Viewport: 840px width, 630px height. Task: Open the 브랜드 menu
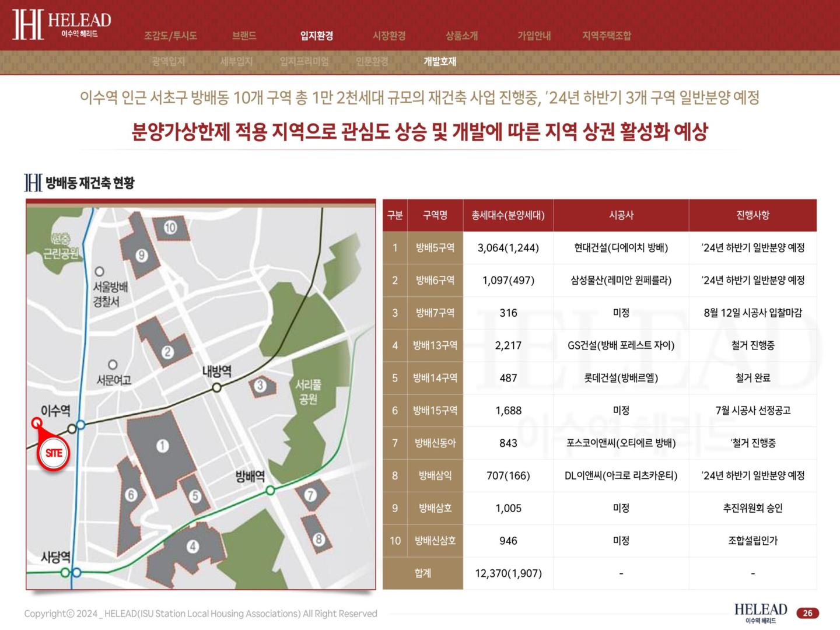click(244, 36)
